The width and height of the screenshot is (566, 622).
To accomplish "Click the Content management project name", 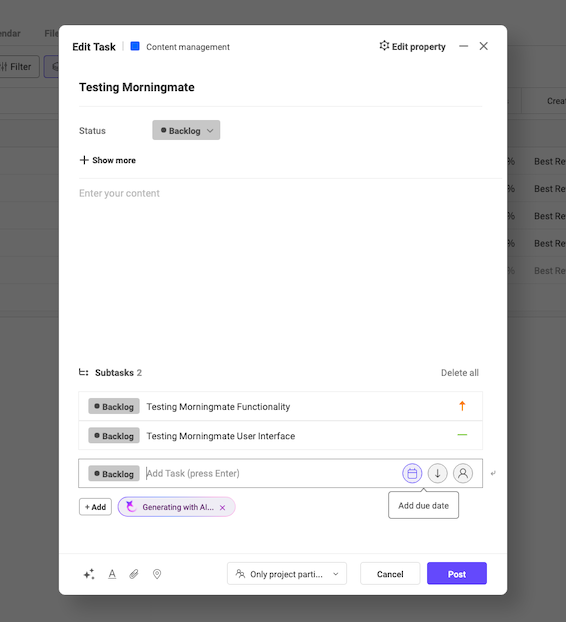I will 188,47.
